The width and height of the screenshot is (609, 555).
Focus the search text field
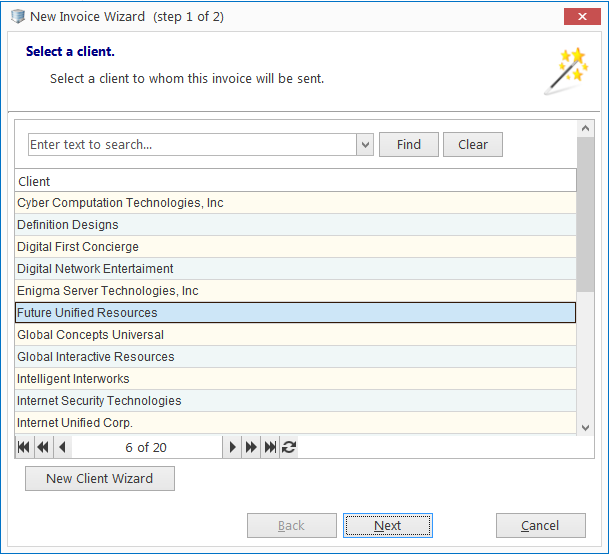(x=193, y=144)
